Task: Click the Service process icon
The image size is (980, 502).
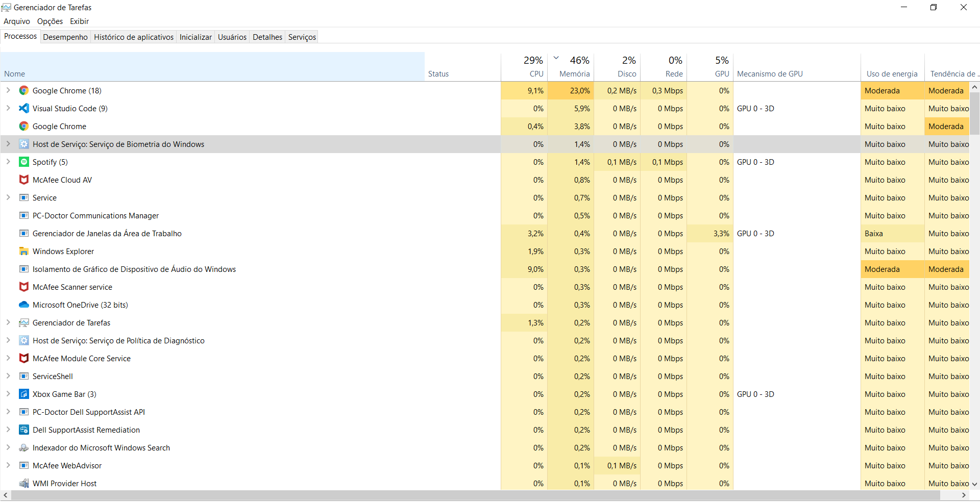Action: point(23,197)
